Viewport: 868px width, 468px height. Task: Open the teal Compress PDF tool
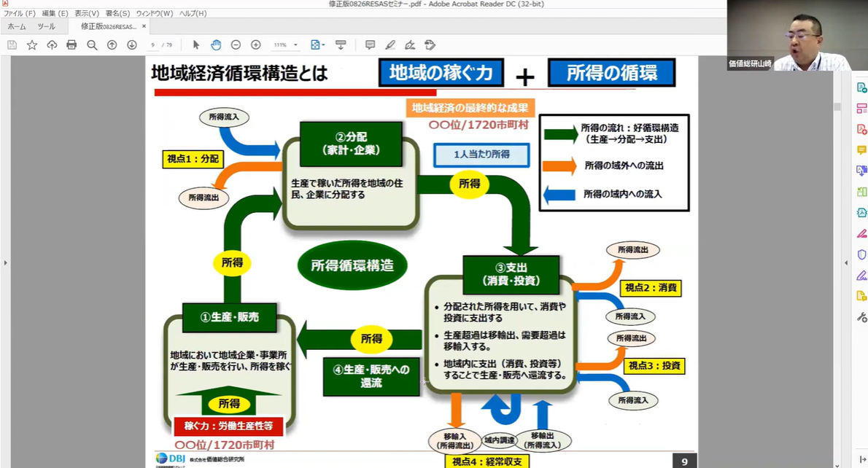click(861, 212)
